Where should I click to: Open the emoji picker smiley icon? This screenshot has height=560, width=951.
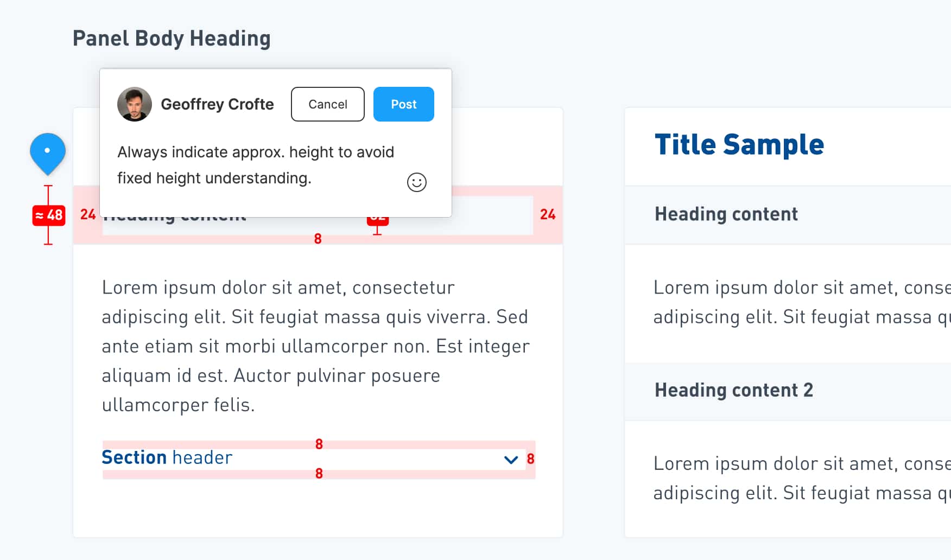point(417,182)
